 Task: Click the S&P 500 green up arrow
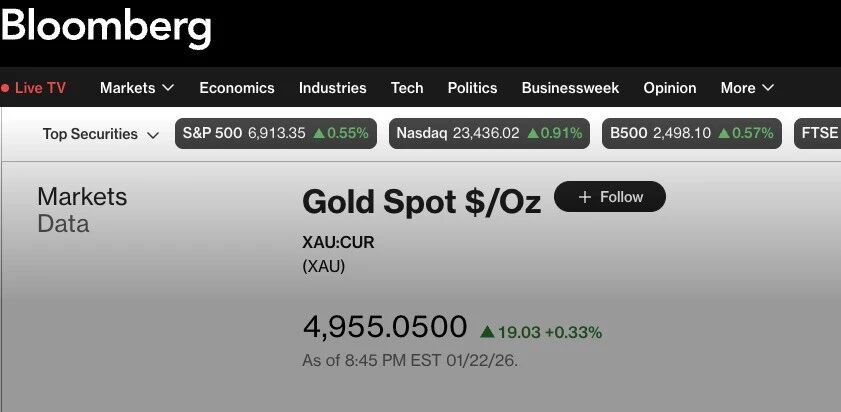pos(319,133)
